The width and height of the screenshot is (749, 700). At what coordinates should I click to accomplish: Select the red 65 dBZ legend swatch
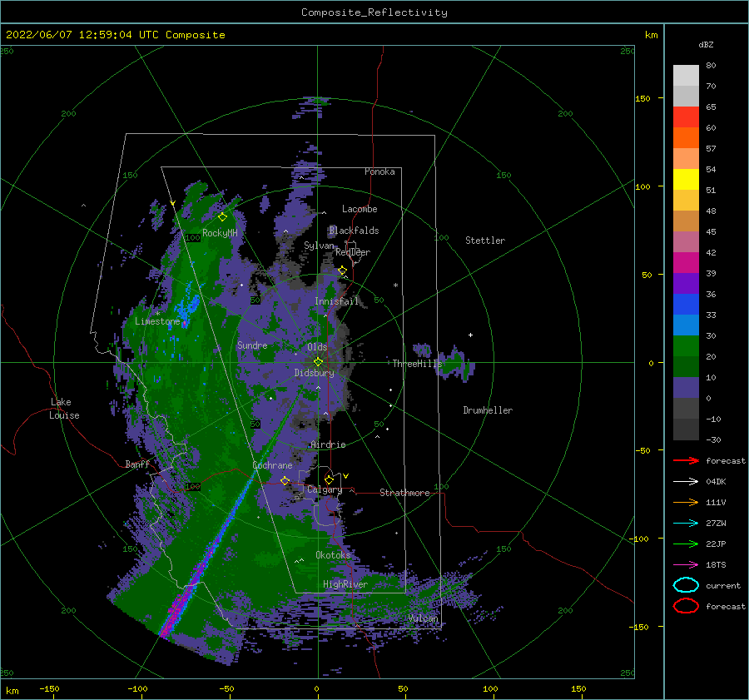686,117
